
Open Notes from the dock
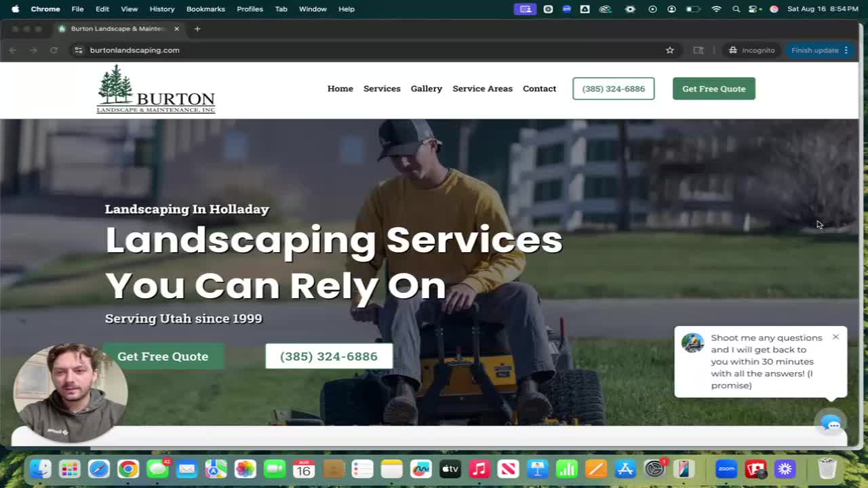coord(391,468)
